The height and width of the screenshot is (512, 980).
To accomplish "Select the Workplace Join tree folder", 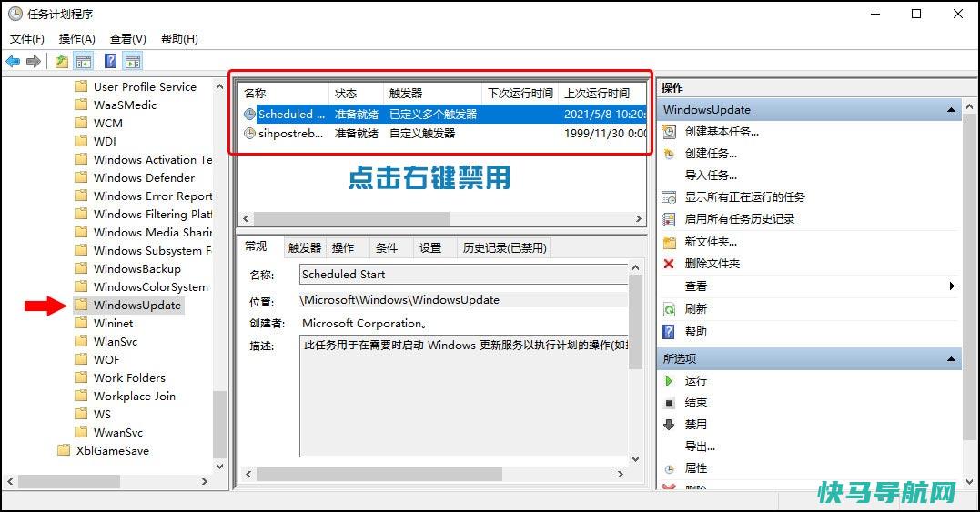I will 135,397.
